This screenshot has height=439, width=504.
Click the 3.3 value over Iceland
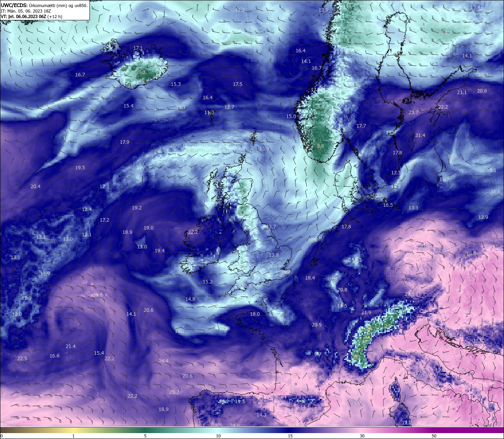tap(142, 72)
